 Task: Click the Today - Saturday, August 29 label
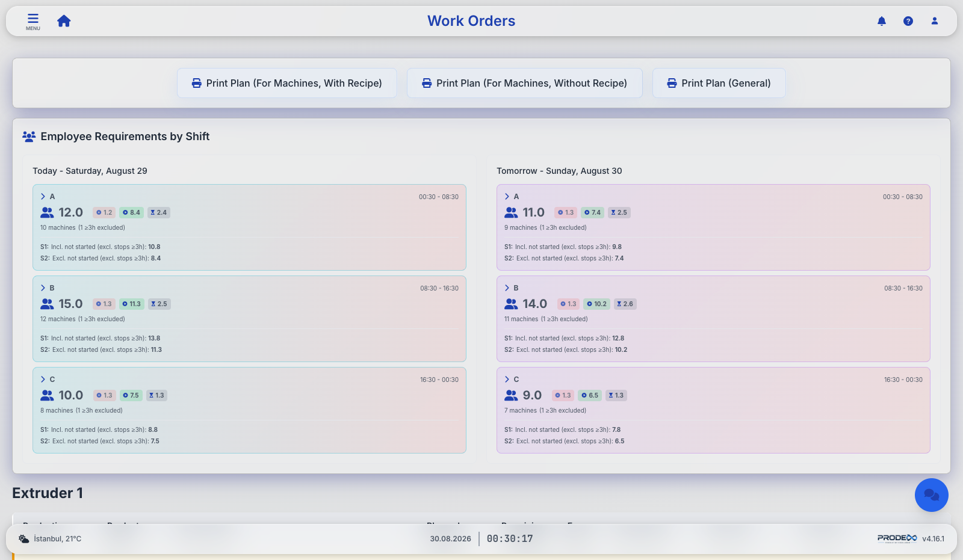(x=90, y=171)
